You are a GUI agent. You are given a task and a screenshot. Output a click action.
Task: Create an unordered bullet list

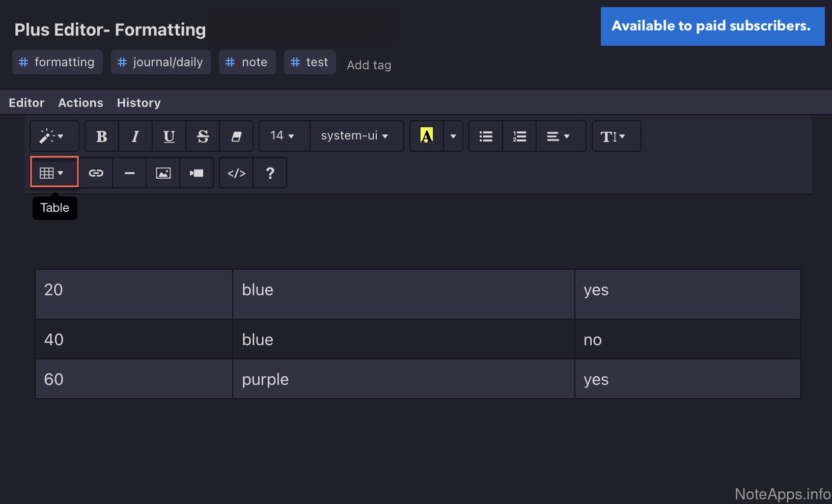click(486, 136)
